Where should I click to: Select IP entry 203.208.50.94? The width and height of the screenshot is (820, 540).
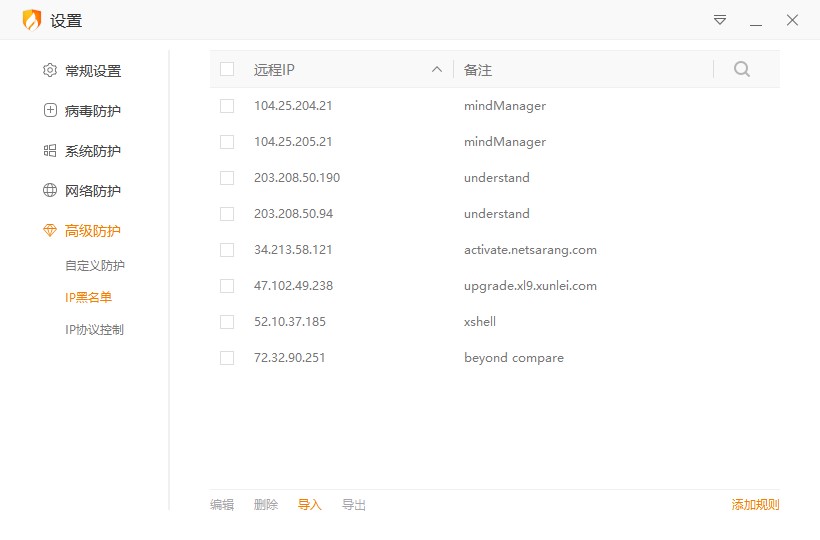tap(293, 214)
